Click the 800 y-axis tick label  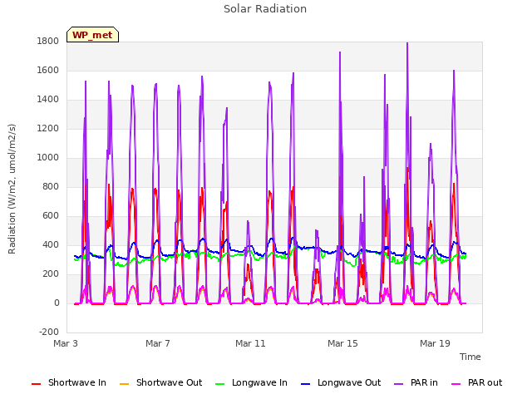[51, 187]
